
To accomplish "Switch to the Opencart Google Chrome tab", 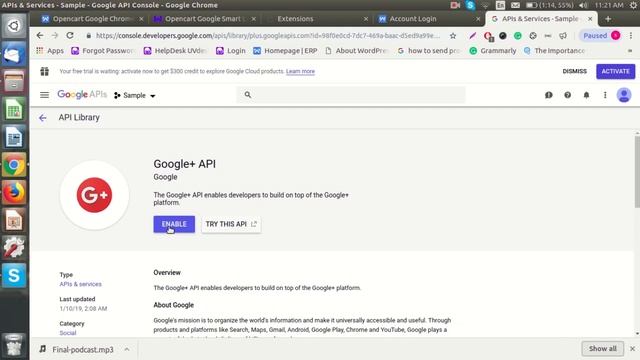I will (92, 19).
